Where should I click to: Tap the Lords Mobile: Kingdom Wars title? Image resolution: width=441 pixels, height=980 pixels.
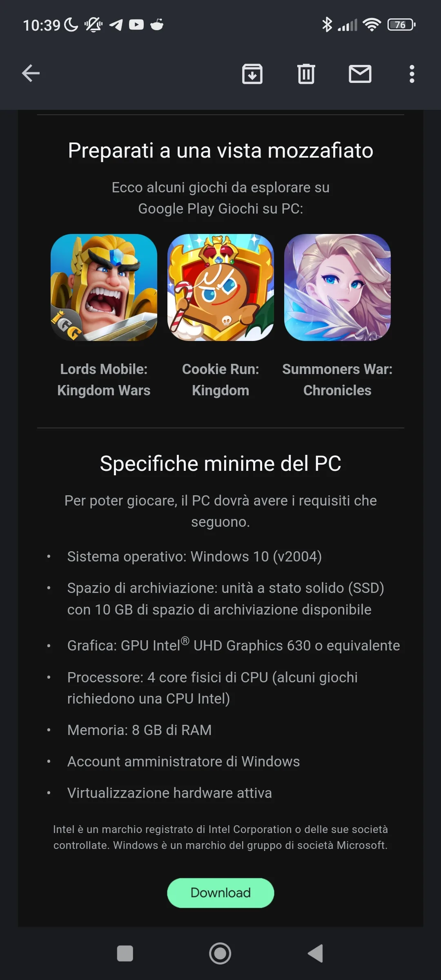pyautogui.click(x=104, y=380)
